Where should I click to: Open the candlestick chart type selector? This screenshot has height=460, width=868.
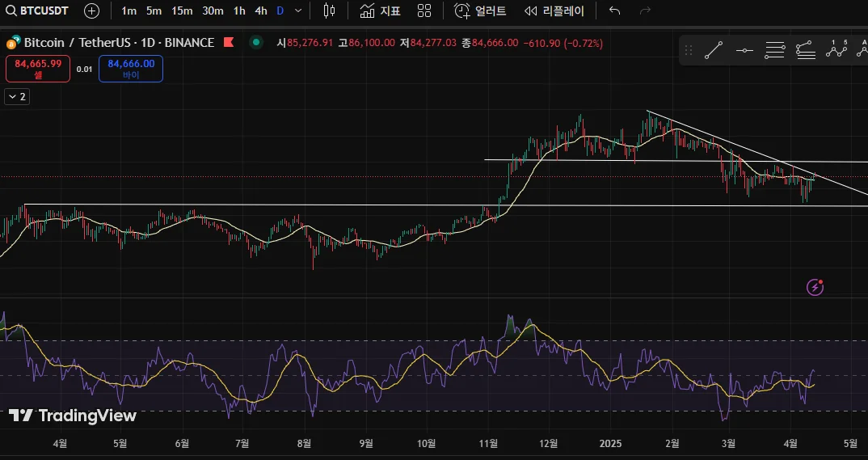(328, 11)
